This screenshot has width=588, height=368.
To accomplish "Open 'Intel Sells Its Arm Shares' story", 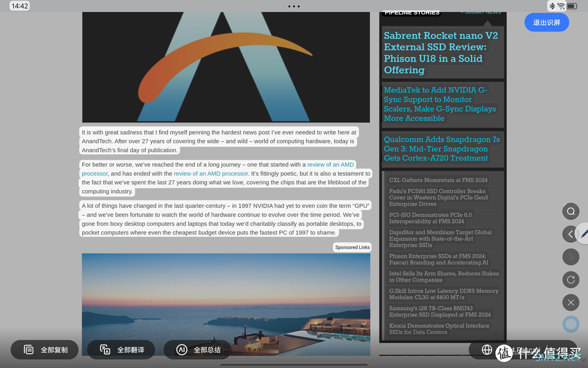I will 444,277.
